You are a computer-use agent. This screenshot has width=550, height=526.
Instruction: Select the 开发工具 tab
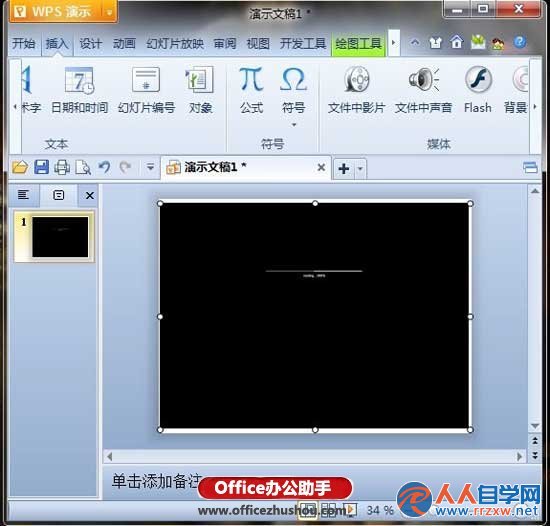tap(303, 44)
